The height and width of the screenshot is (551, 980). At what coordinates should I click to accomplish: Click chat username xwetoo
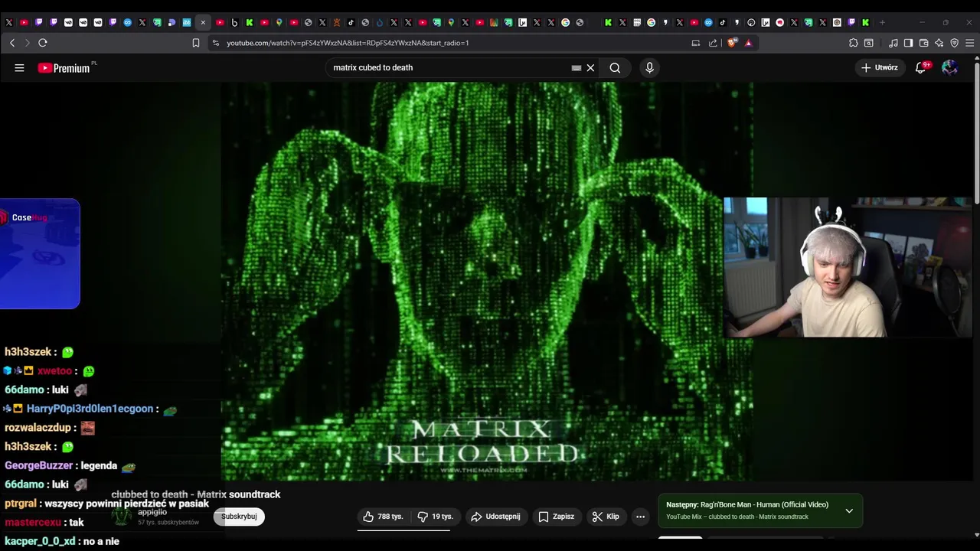tap(54, 371)
